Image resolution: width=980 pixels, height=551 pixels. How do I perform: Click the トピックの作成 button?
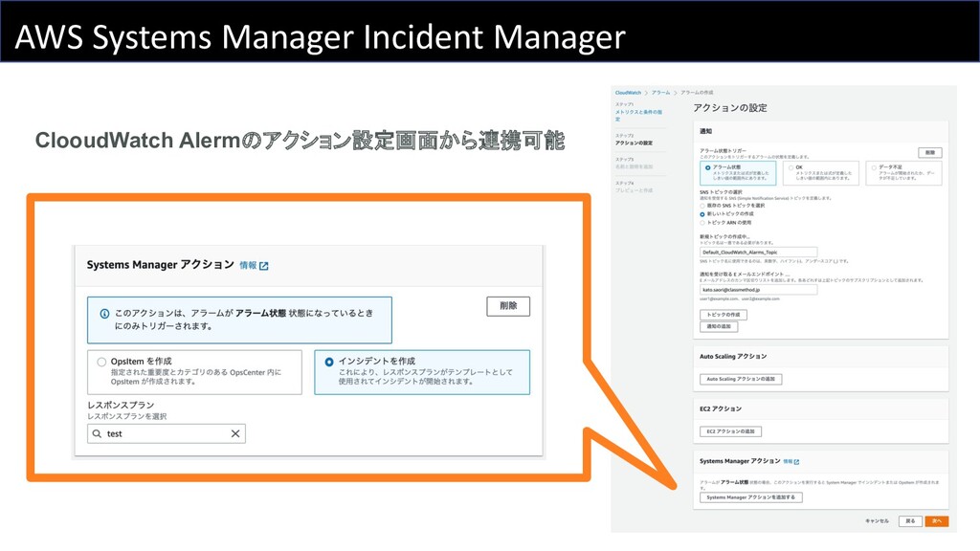point(724,315)
